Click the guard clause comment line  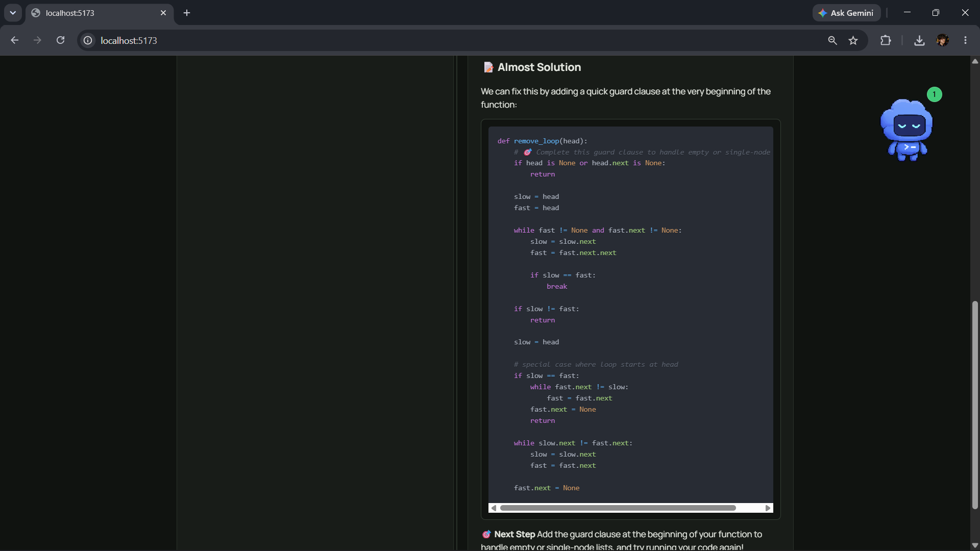coord(642,152)
